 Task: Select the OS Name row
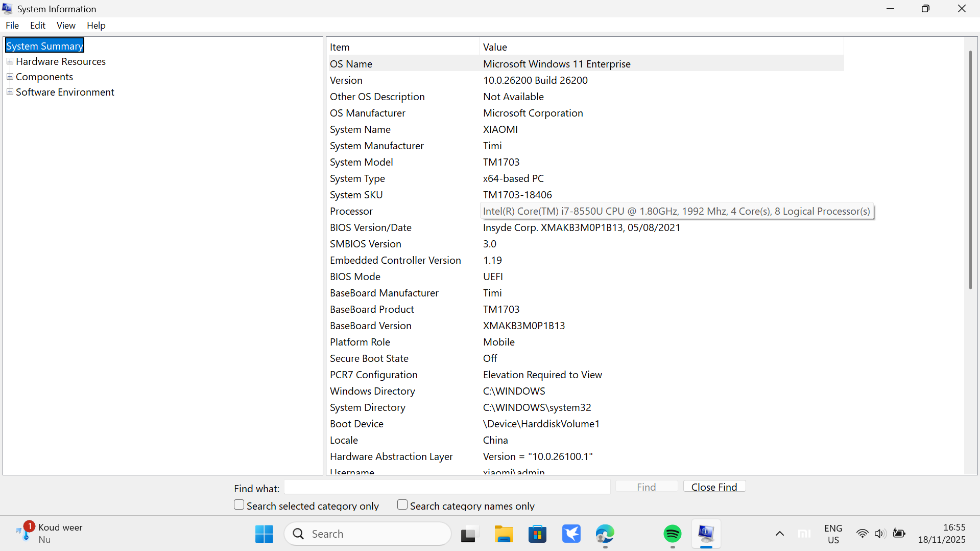click(x=585, y=64)
